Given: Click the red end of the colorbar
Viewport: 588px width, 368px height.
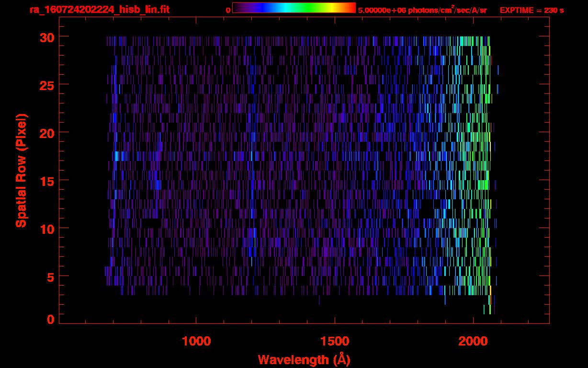Looking at the screenshot, I should tap(352, 8).
